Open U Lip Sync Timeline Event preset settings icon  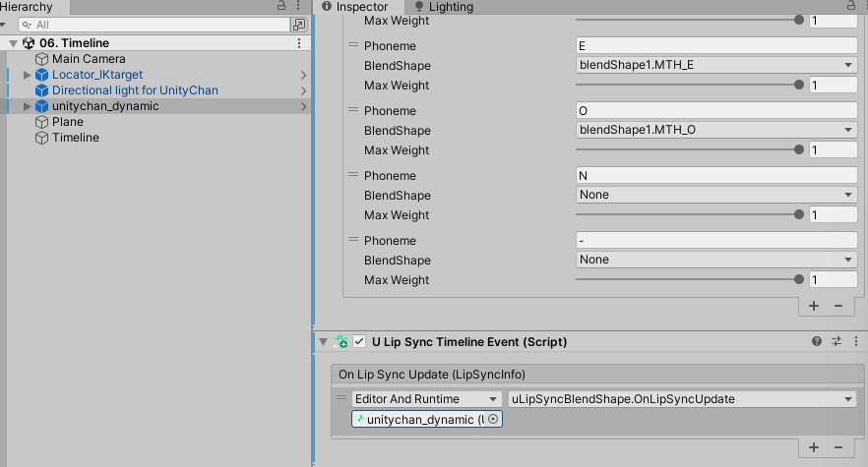pos(837,341)
